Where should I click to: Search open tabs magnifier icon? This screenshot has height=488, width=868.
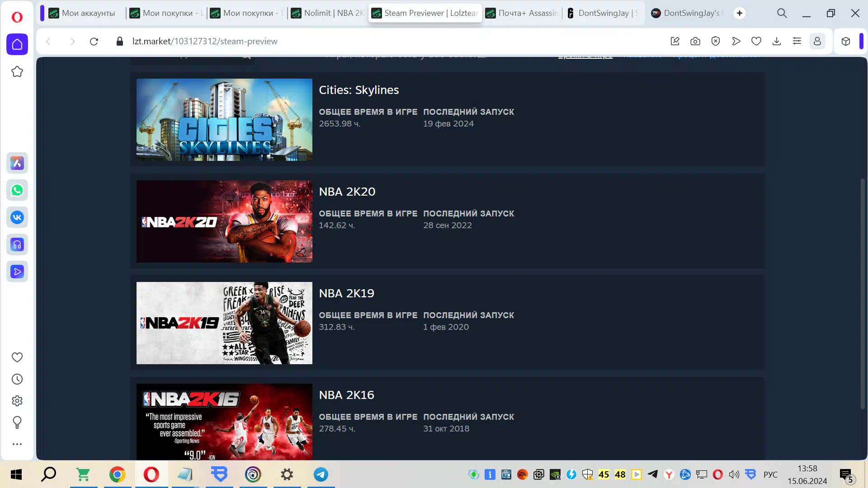(782, 14)
